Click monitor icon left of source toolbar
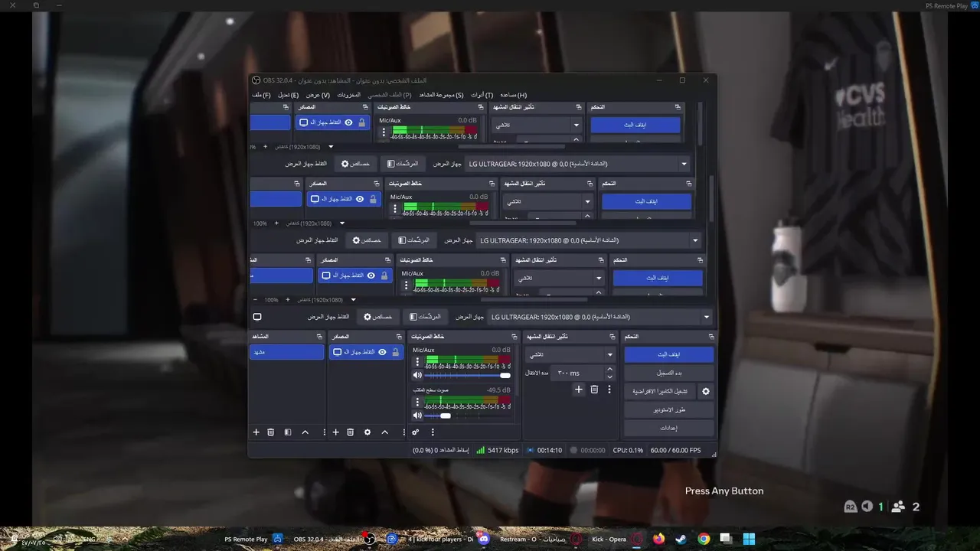The image size is (980, 551). coord(257,317)
